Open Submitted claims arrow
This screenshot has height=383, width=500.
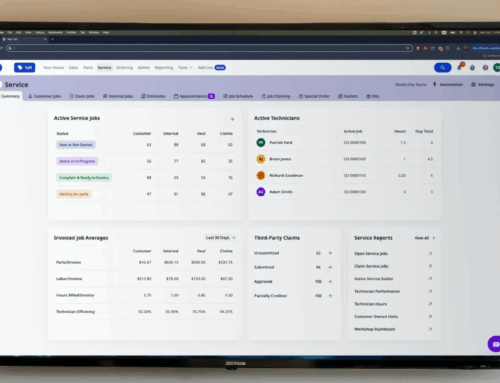point(330,267)
